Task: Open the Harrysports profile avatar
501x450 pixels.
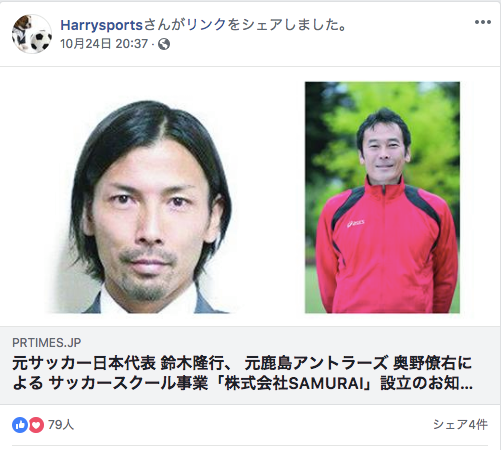Action: coord(32,34)
